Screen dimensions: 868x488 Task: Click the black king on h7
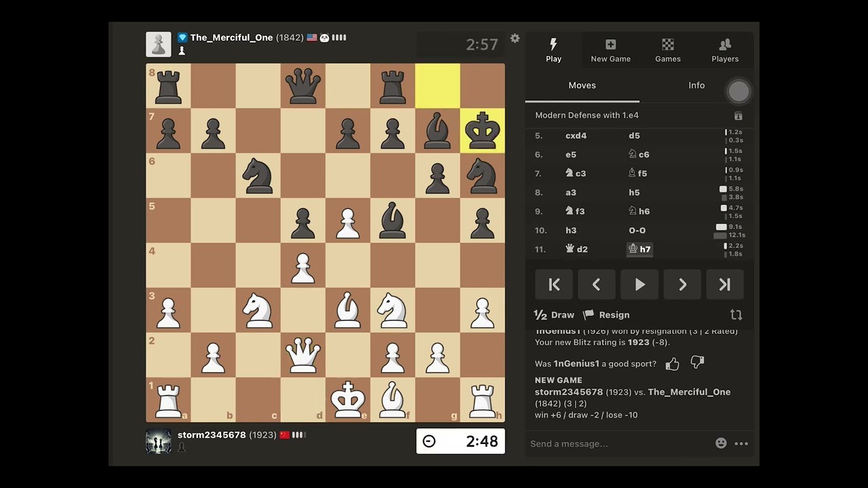pos(482,131)
